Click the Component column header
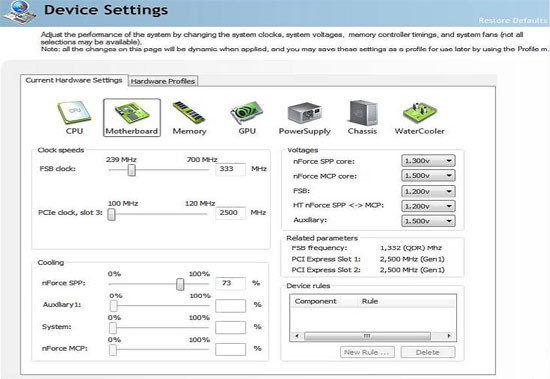The width and height of the screenshot is (550, 379). [x=316, y=301]
